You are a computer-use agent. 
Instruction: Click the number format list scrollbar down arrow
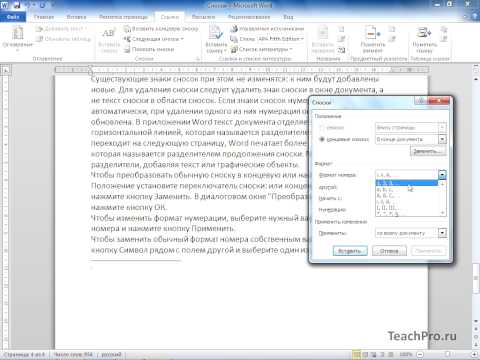click(x=442, y=213)
